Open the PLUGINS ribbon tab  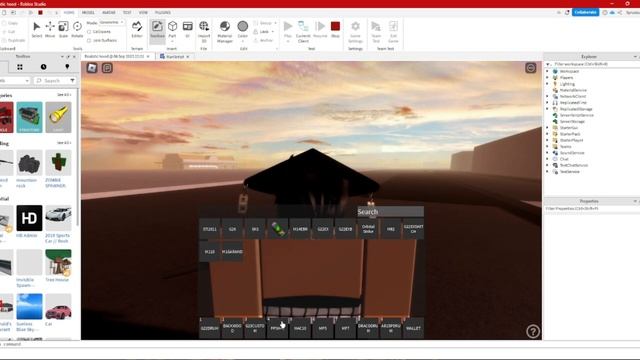(x=162, y=13)
